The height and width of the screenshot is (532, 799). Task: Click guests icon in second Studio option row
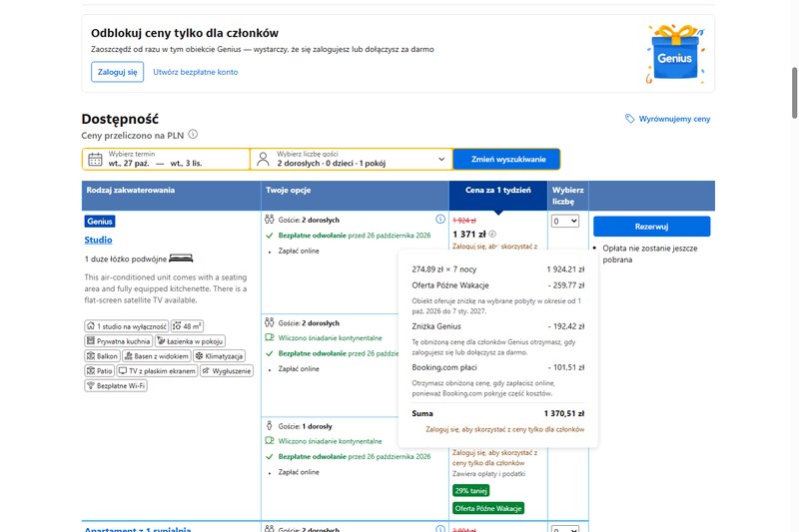[x=269, y=322]
